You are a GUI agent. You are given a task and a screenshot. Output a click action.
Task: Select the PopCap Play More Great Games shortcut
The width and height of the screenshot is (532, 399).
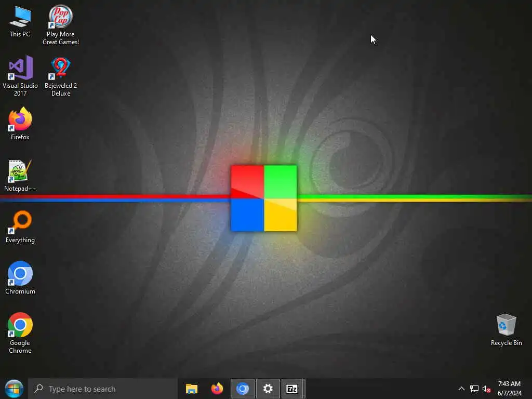(x=60, y=25)
